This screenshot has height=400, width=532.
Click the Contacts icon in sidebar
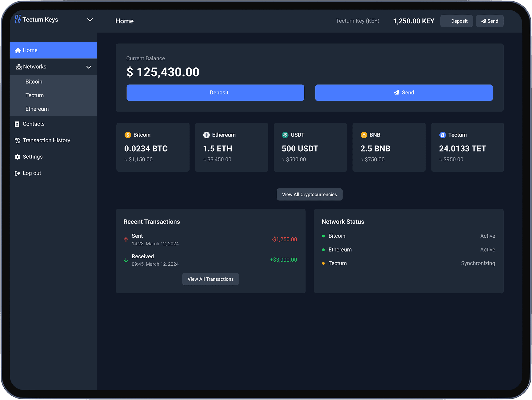pos(18,124)
